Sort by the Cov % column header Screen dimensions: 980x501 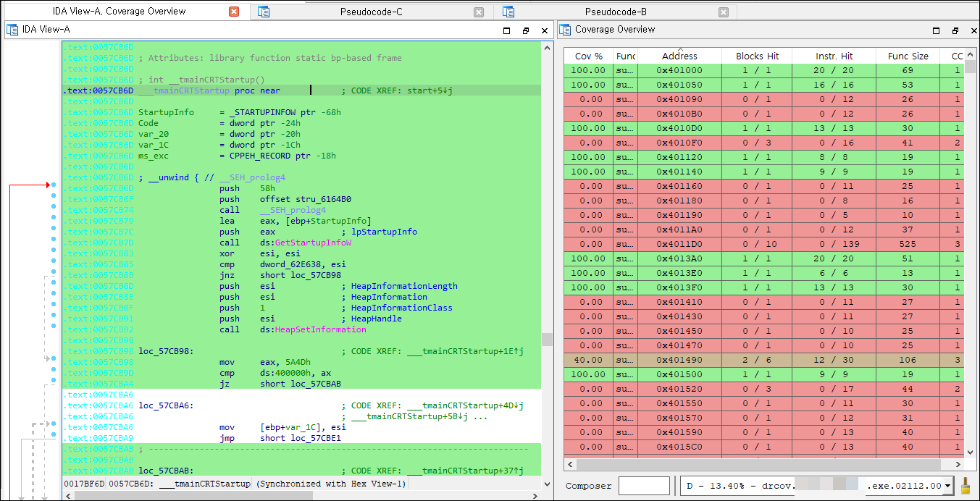588,56
